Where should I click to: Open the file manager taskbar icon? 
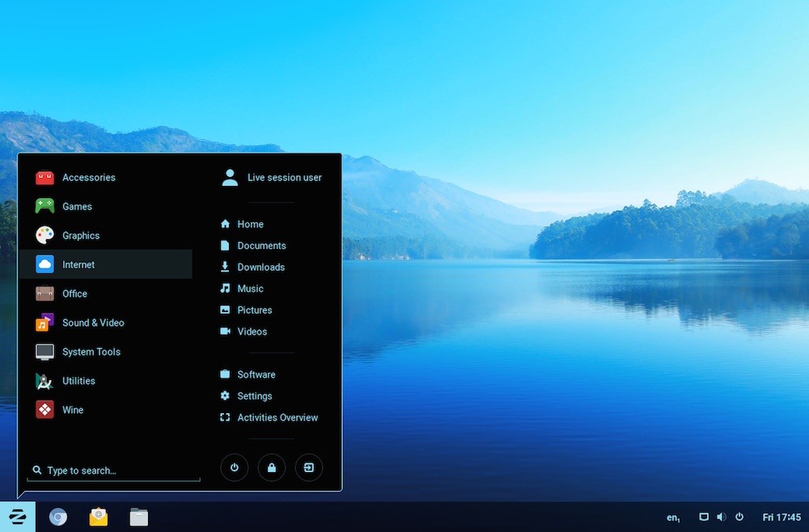[x=138, y=517]
